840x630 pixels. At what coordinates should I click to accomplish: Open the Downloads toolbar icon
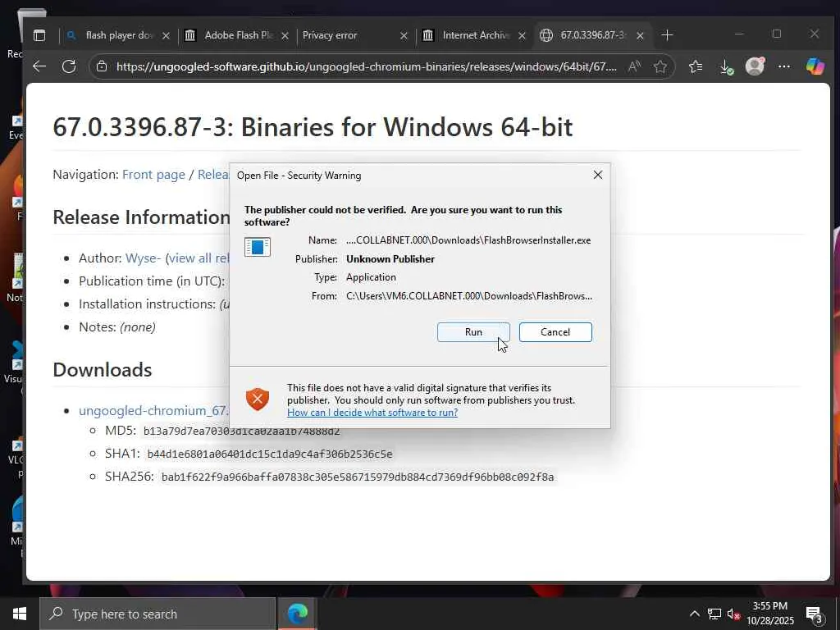[x=726, y=66]
